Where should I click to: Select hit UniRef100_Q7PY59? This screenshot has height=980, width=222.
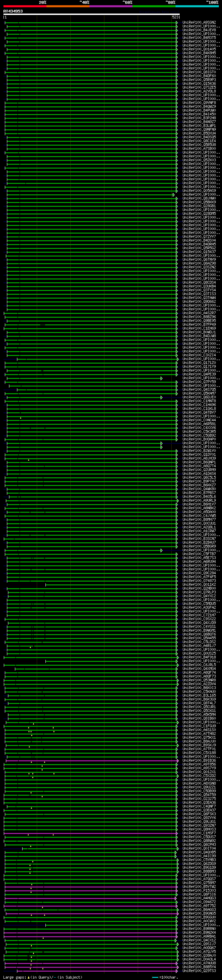coord(199,382)
